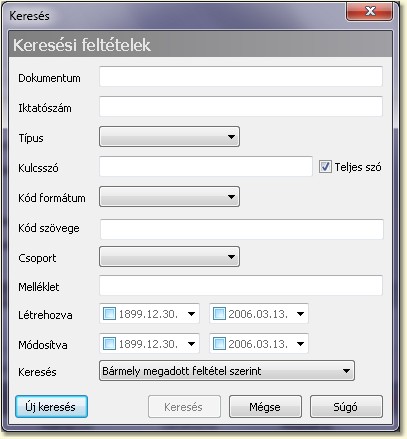Enable the Létrehozva 1899.12.30. start date checkbox
The width and height of the screenshot is (407, 439).
[x=109, y=314]
